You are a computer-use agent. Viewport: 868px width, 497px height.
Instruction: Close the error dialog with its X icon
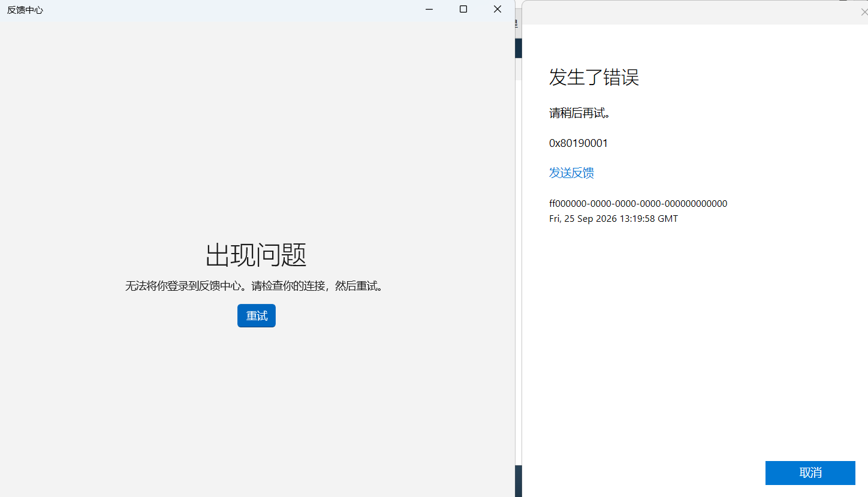click(864, 12)
